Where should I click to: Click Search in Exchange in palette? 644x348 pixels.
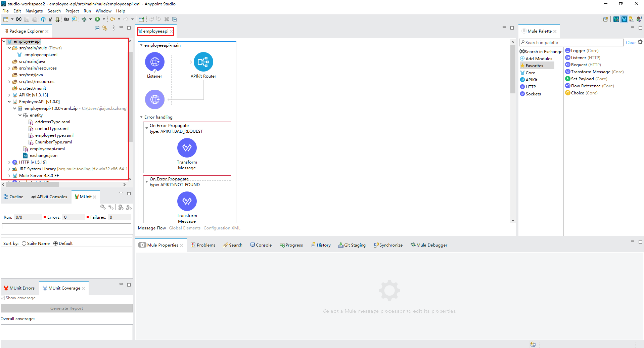(541, 52)
